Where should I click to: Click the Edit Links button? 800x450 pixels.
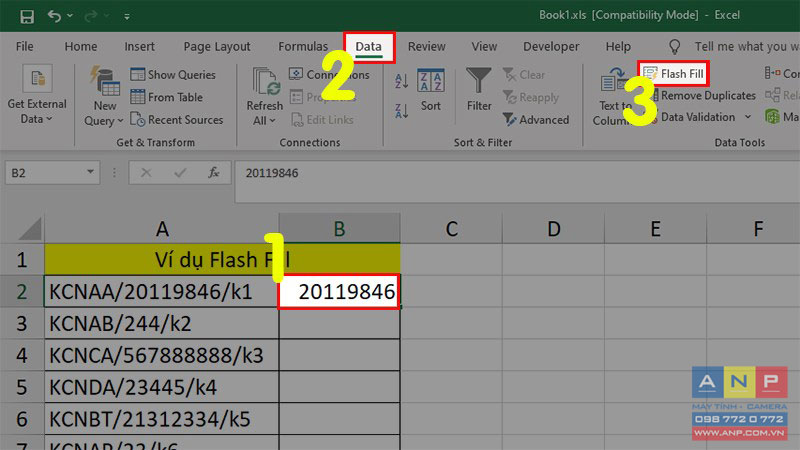pos(322,120)
